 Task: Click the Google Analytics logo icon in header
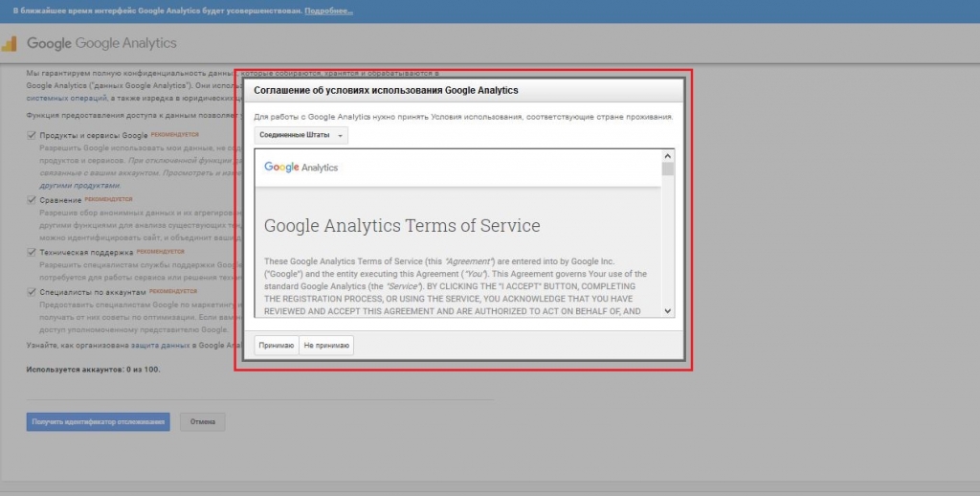(x=10, y=44)
